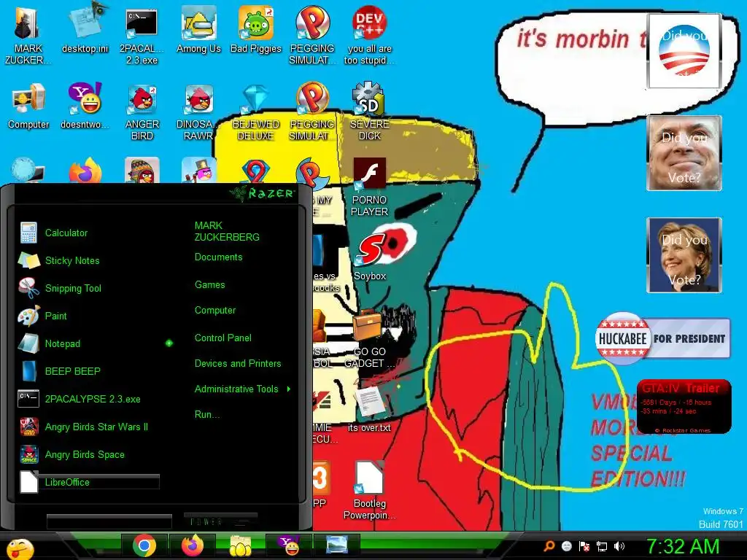
Task: Open the folder icon on taskbar
Action: point(241,545)
